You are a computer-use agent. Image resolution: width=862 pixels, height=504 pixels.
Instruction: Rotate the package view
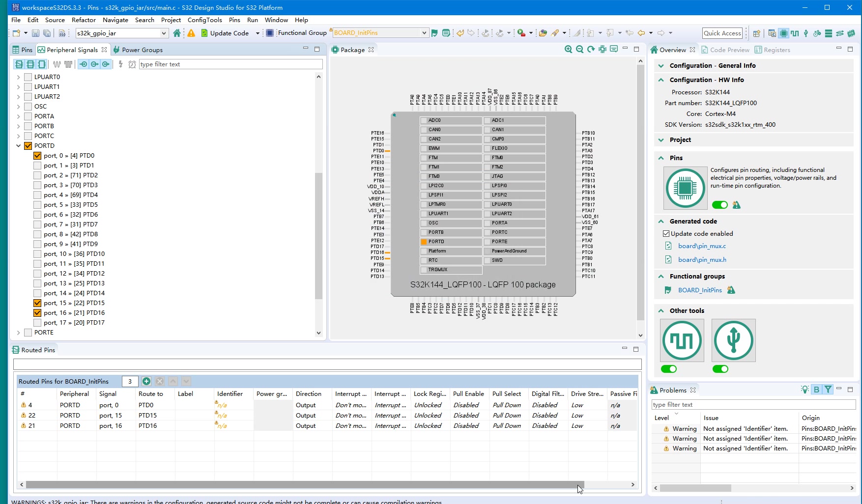coord(591,49)
